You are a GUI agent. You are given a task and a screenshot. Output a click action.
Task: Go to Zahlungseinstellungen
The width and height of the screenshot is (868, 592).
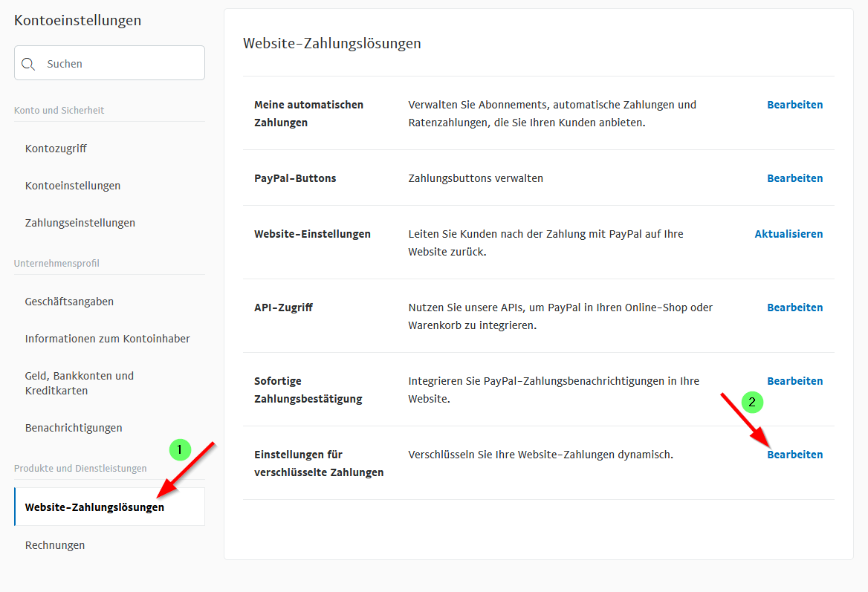click(80, 223)
